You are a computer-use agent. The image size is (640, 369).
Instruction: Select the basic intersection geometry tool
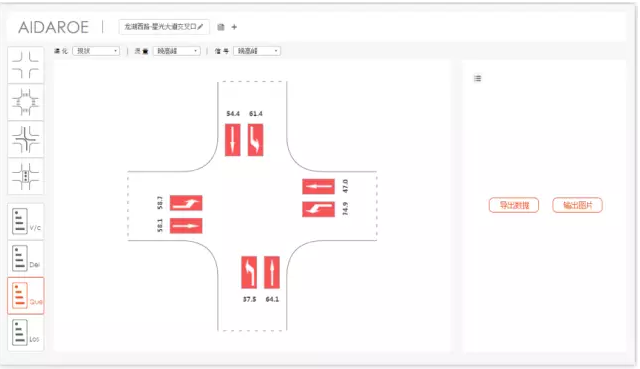25,65
